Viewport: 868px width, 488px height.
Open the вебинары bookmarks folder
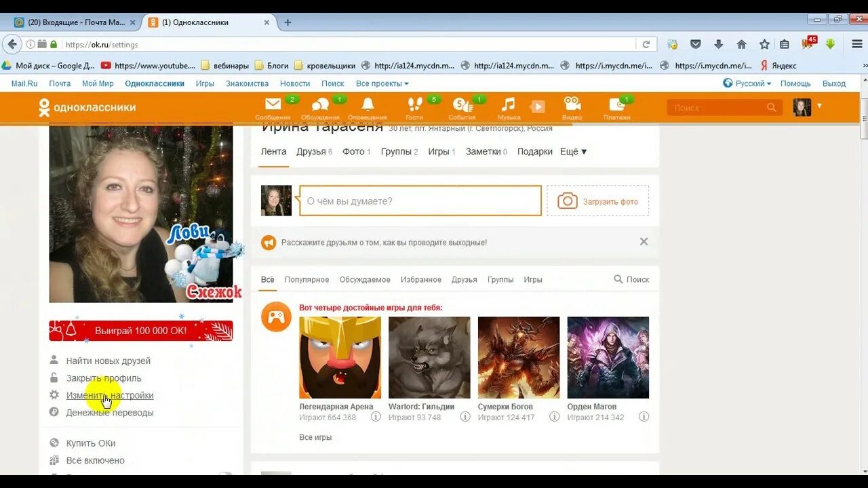[x=224, y=66]
